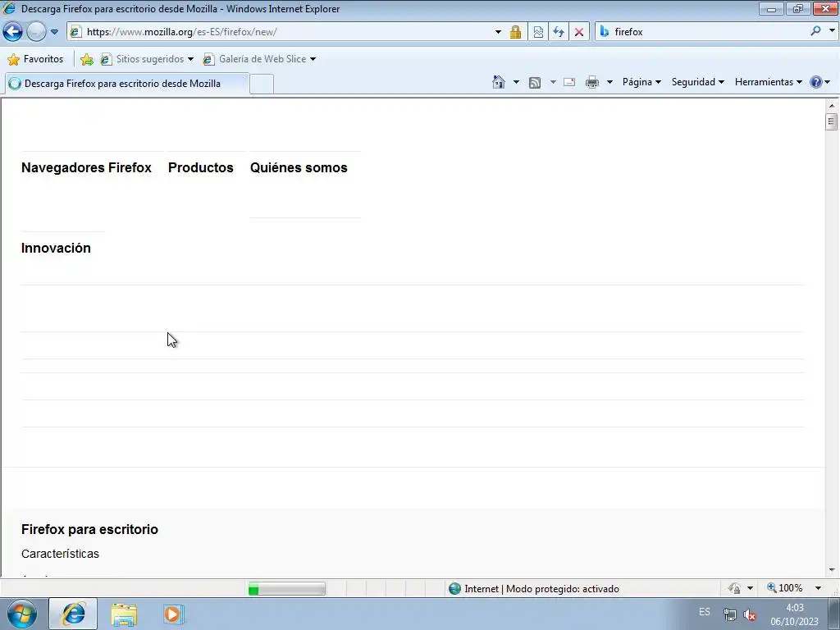840x630 pixels.
Task: Open the Seguridad menu
Action: [x=697, y=82]
